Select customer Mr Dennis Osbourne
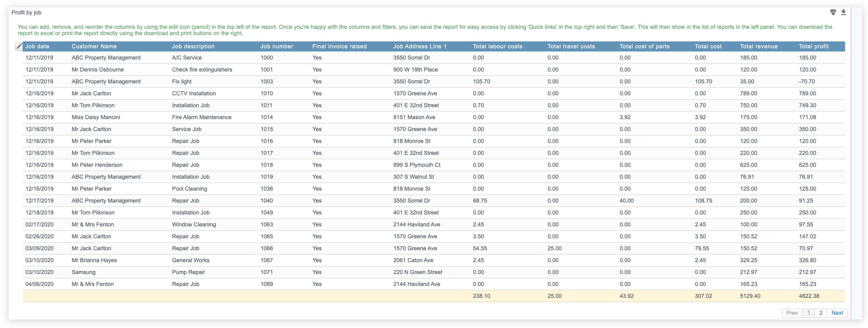The width and height of the screenshot is (868, 328). (x=97, y=70)
